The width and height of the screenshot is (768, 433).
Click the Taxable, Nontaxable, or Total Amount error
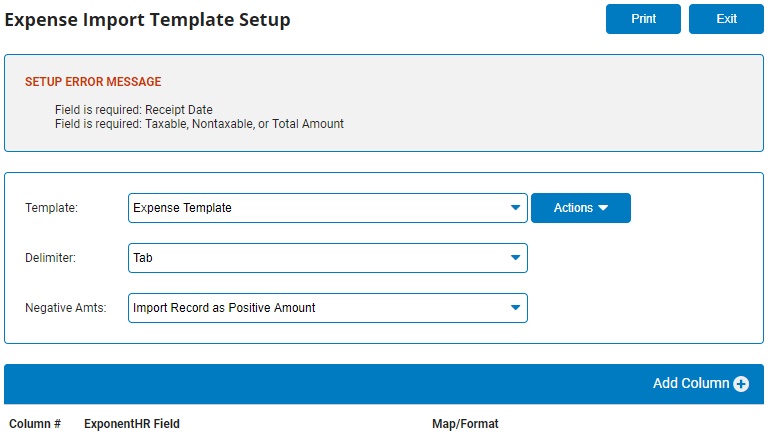pos(199,124)
